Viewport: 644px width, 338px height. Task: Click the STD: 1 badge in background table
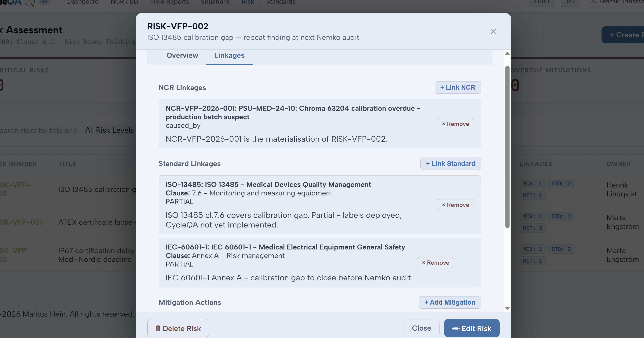(561, 216)
